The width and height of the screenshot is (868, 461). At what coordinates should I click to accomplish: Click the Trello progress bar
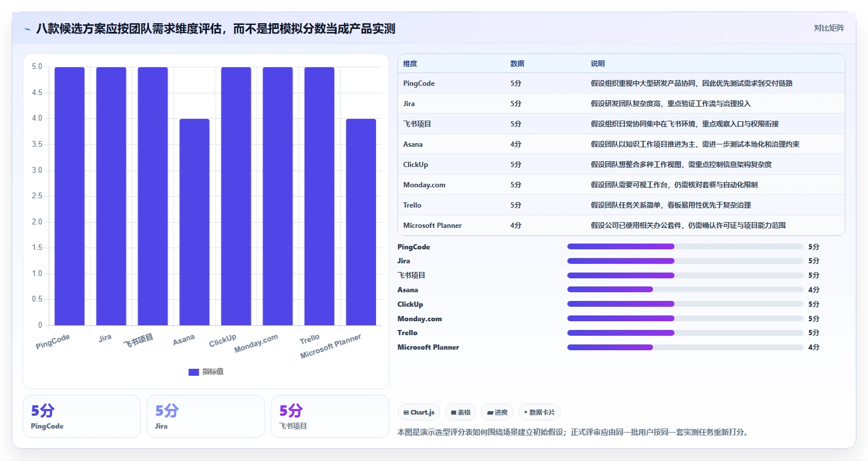tap(685, 333)
